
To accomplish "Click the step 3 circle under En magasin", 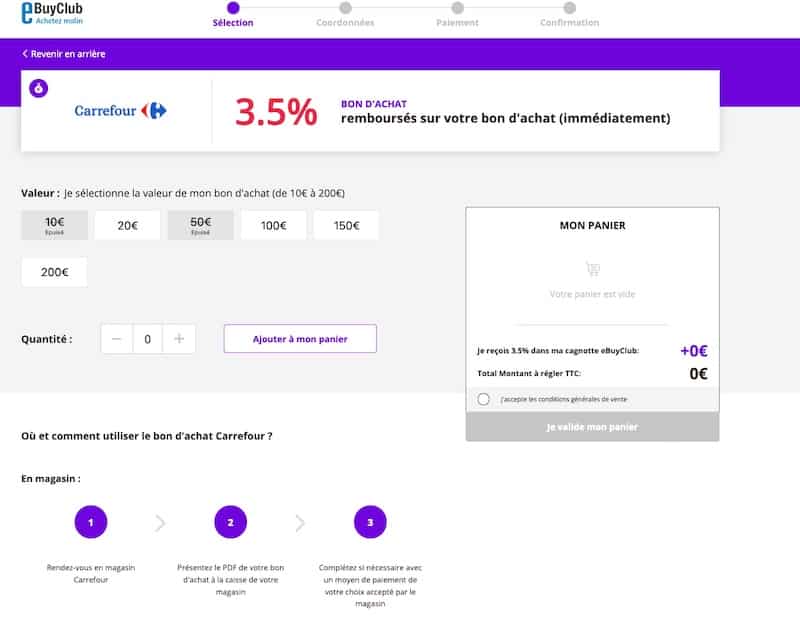I will tap(370, 522).
